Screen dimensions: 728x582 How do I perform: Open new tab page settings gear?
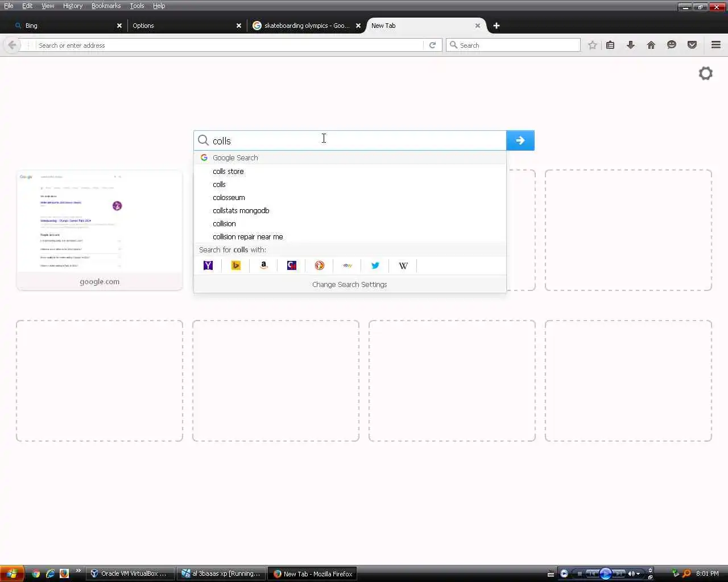(x=706, y=73)
